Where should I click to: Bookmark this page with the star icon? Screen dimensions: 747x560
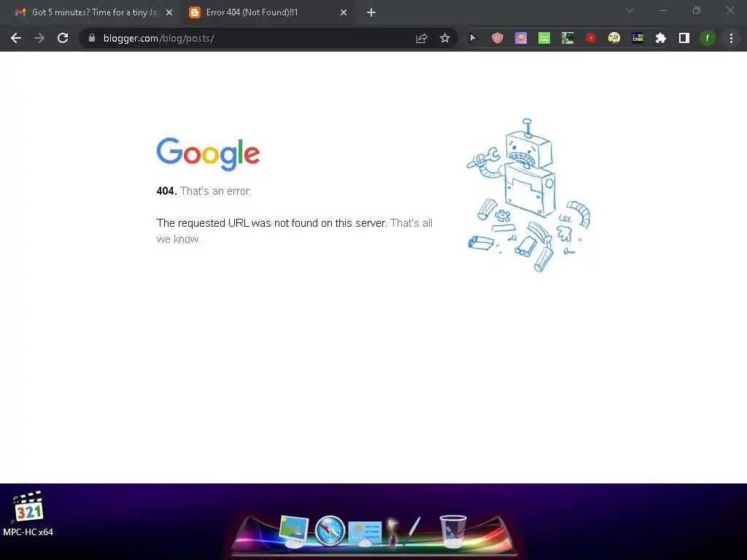445,38
